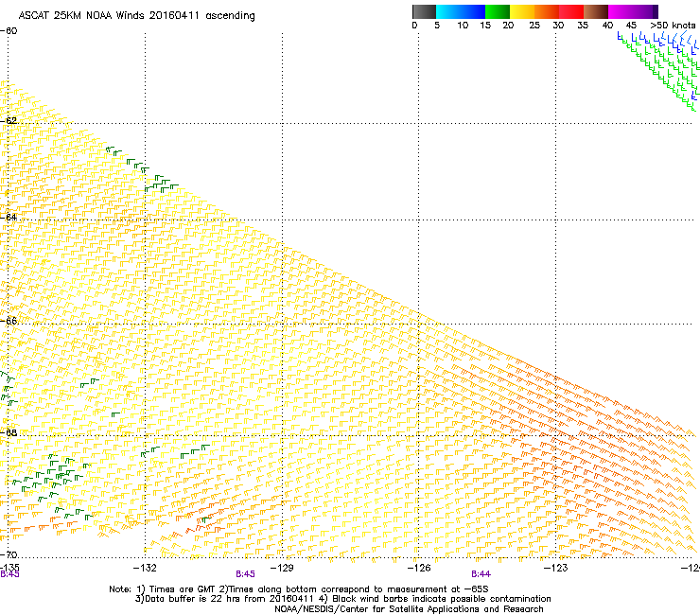Click the blue 10-15 knots legend band

(473, 11)
